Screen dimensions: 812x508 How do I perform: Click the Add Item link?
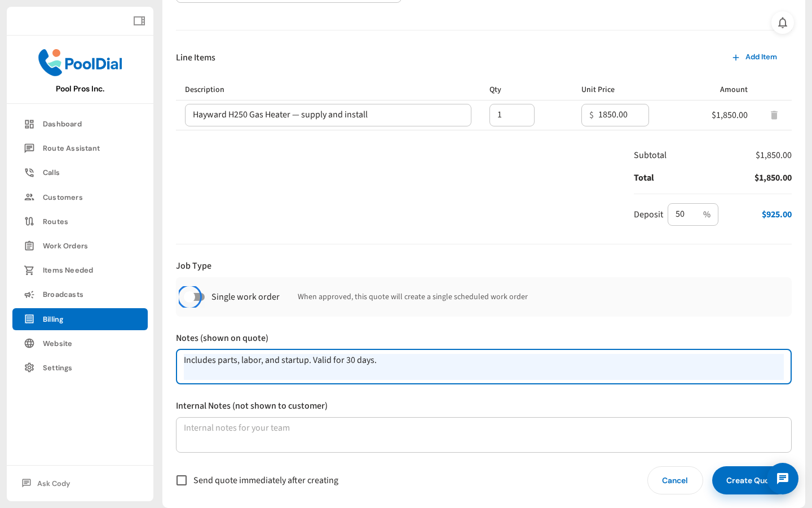coord(755,57)
